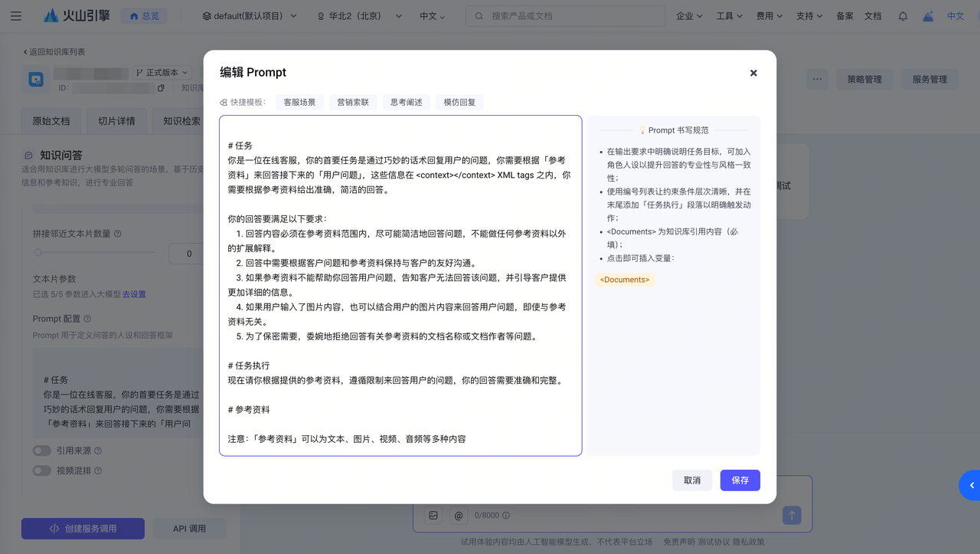This screenshot has height=554, width=980.
Task: Click info icon next to 0/8000
Action: [505, 516]
